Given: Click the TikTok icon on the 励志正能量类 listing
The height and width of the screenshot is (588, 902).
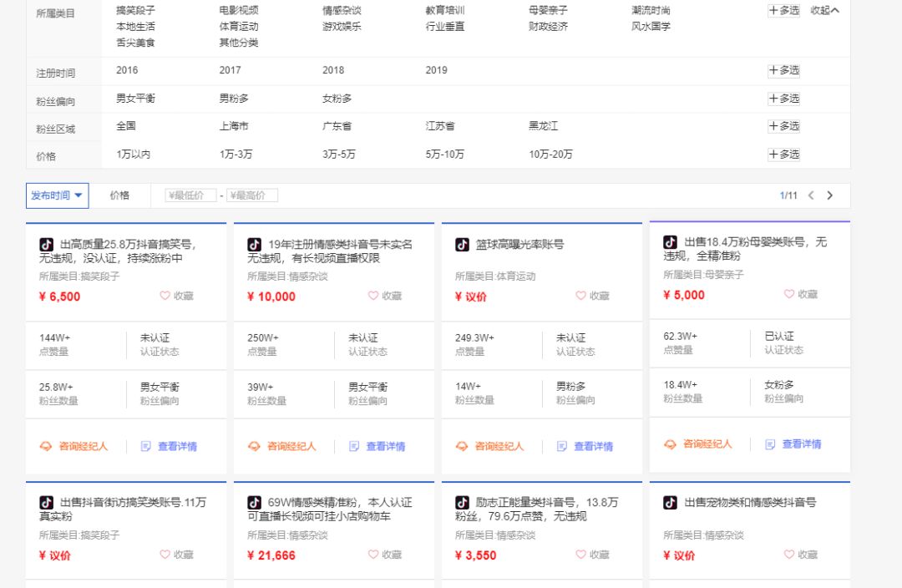Looking at the screenshot, I should [x=462, y=503].
